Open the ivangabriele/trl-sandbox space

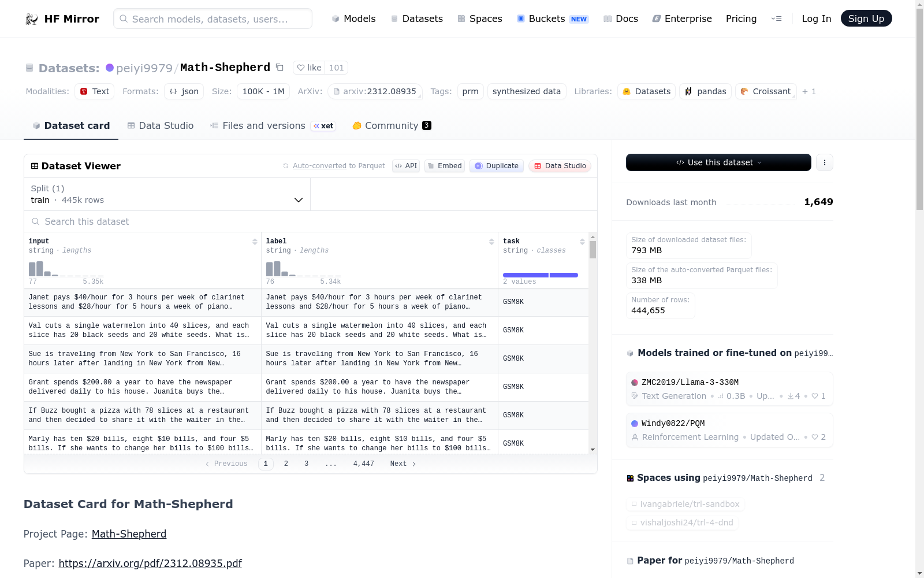(685, 504)
